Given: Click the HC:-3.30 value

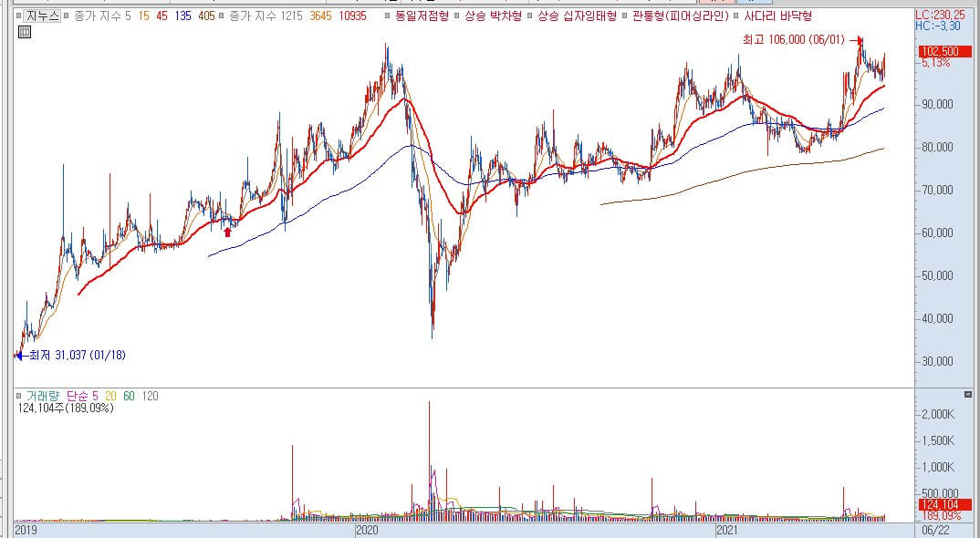Looking at the screenshot, I should pyautogui.click(x=937, y=26).
